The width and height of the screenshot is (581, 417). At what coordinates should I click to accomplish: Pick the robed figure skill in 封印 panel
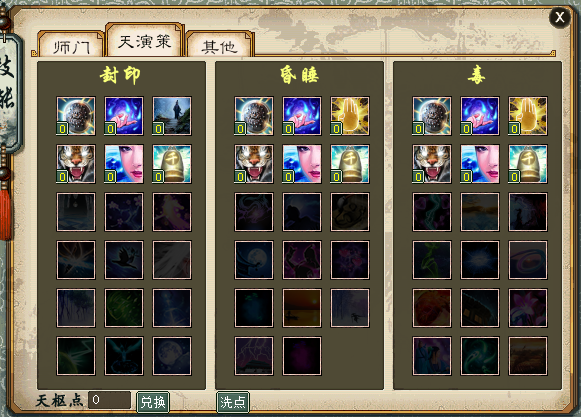coord(172,116)
